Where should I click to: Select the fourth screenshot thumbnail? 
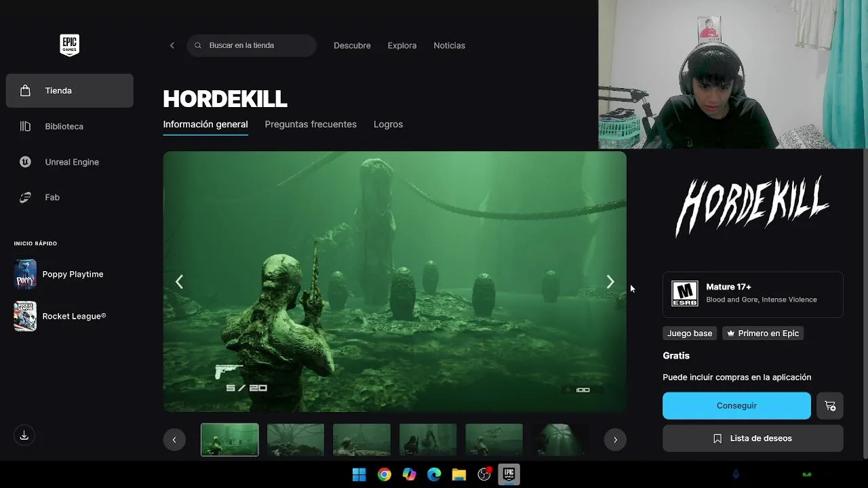[x=428, y=440]
